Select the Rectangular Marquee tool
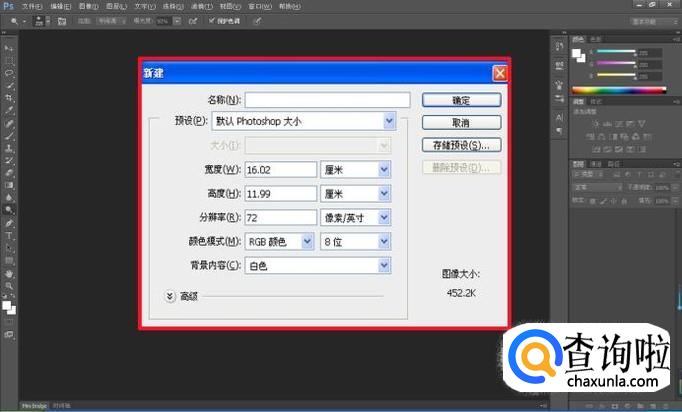The height and width of the screenshot is (412, 682). (x=9, y=60)
